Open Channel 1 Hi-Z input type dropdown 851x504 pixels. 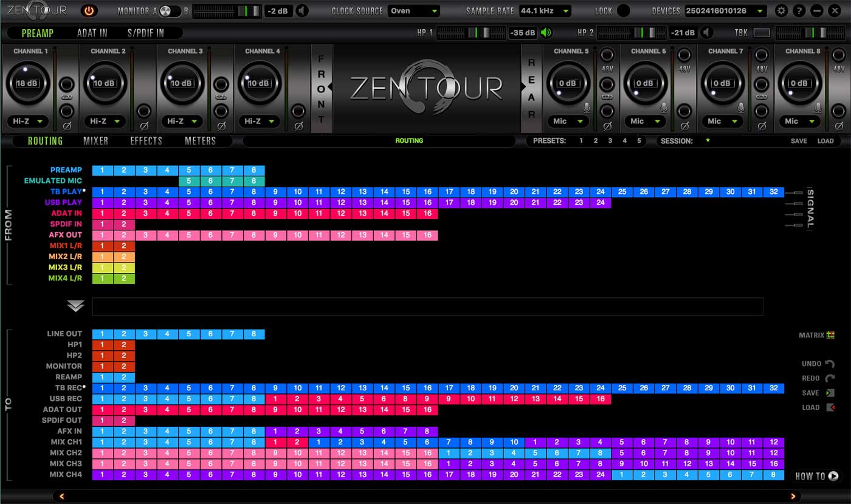point(29,121)
